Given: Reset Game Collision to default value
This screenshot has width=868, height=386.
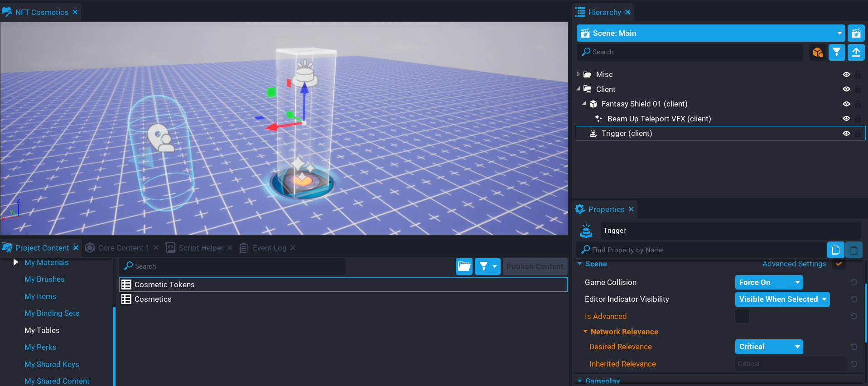Looking at the screenshot, I should 854,282.
